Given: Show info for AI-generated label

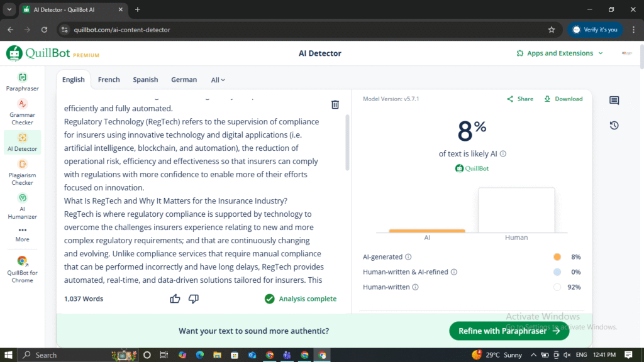Looking at the screenshot, I should pyautogui.click(x=408, y=257).
